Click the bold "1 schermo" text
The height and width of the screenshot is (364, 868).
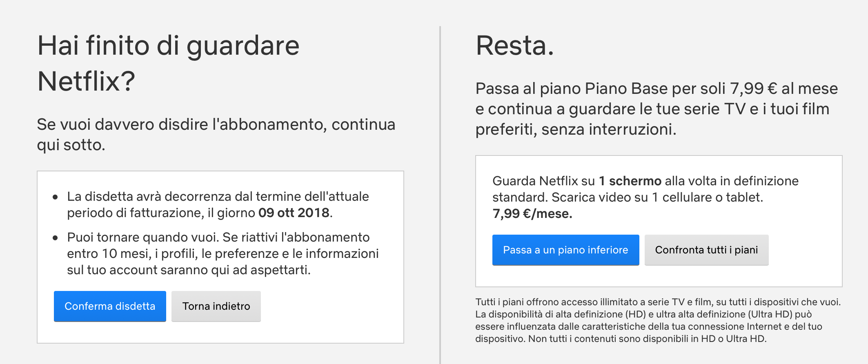(630, 181)
